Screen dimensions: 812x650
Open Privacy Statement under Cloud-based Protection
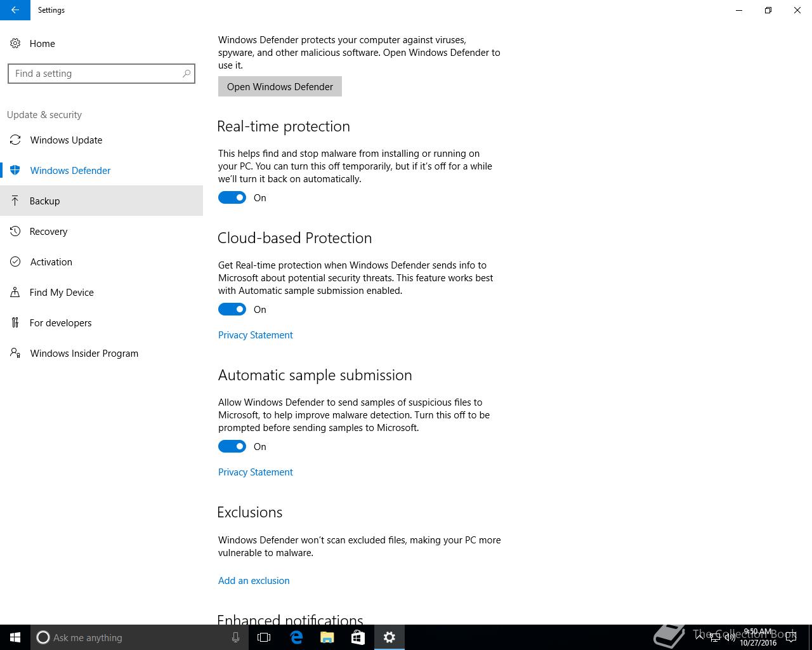coord(256,335)
